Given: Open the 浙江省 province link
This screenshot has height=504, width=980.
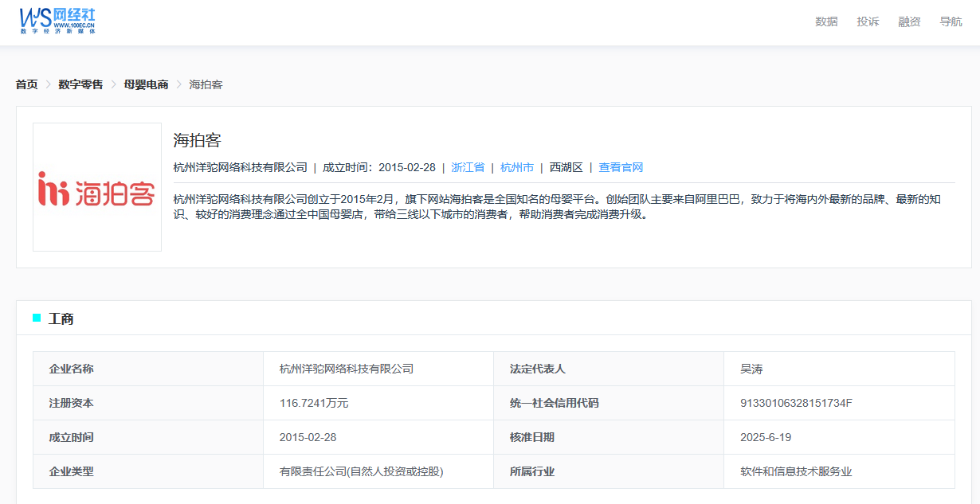Looking at the screenshot, I should 468,167.
